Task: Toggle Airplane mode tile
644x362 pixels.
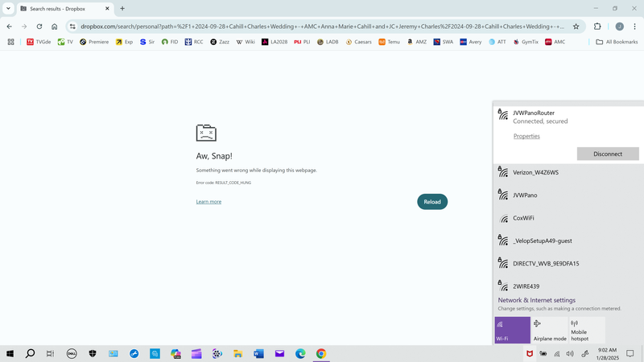Action: click(550, 330)
